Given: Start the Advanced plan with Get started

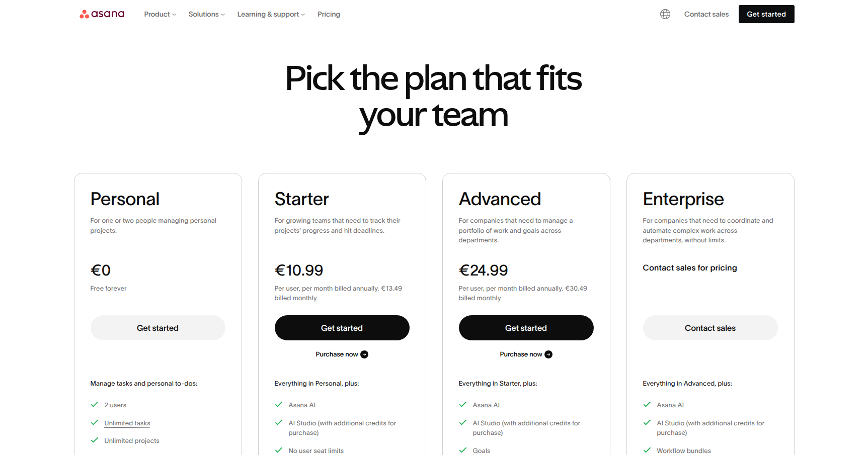Looking at the screenshot, I should (526, 328).
